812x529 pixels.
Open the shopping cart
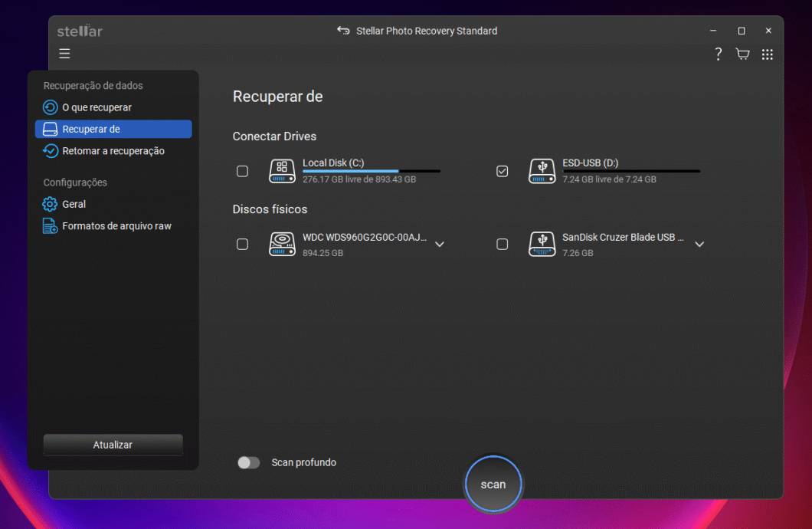(x=742, y=54)
